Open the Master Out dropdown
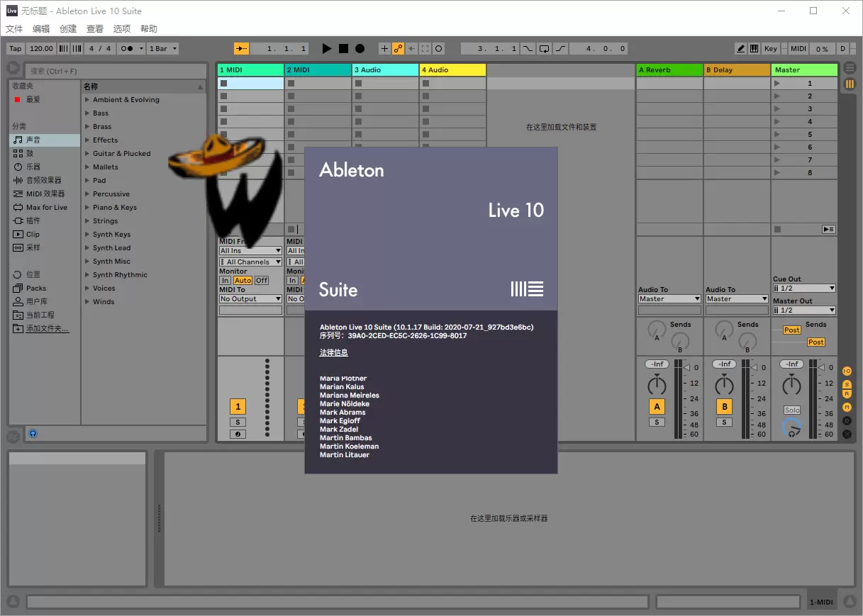 (x=804, y=310)
